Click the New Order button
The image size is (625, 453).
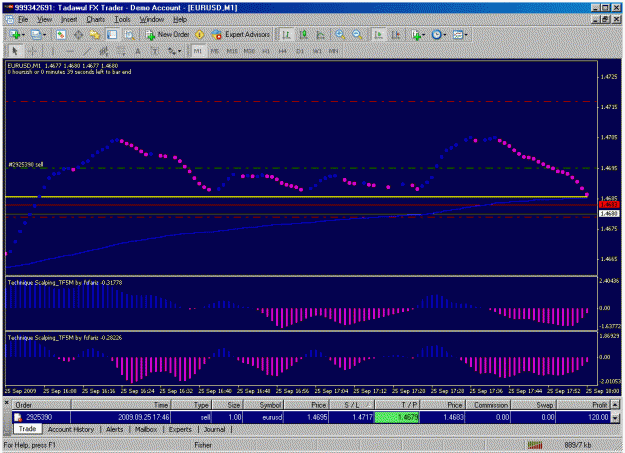(x=168, y=35)
